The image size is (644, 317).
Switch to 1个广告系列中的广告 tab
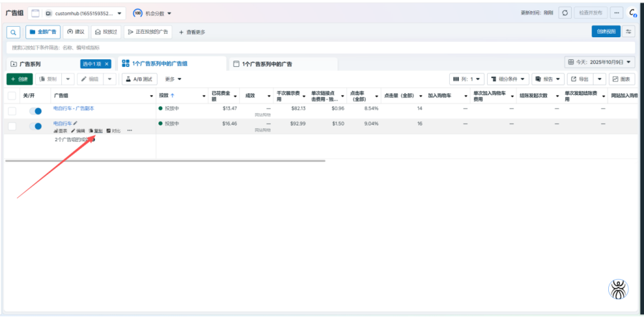267,64
